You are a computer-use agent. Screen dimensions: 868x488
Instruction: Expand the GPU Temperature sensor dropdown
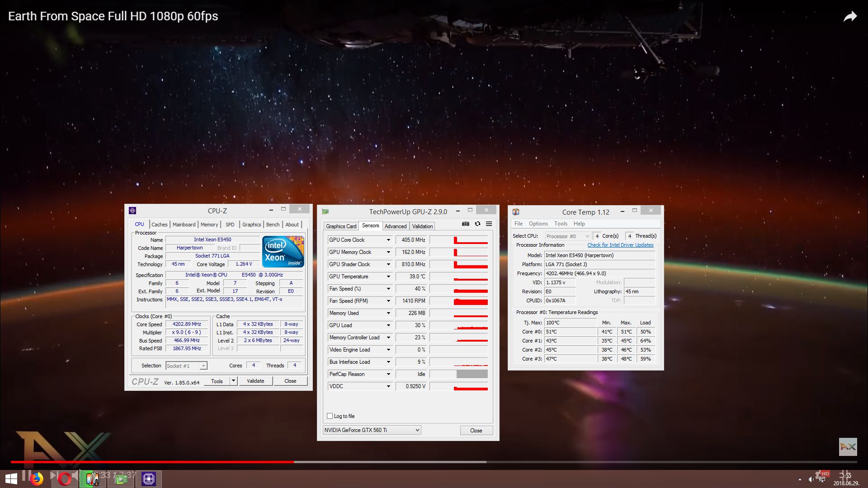[388, 277]
